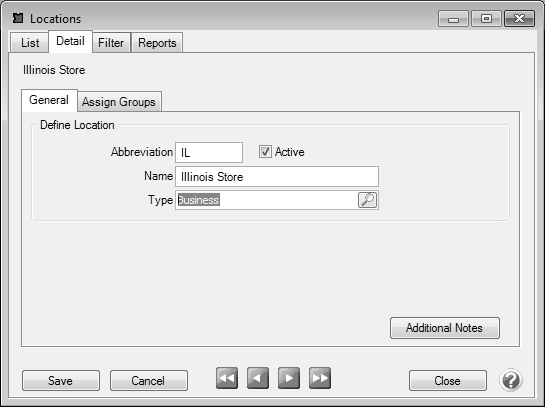Click the Locations window title icon

click(x=18, y=18)
